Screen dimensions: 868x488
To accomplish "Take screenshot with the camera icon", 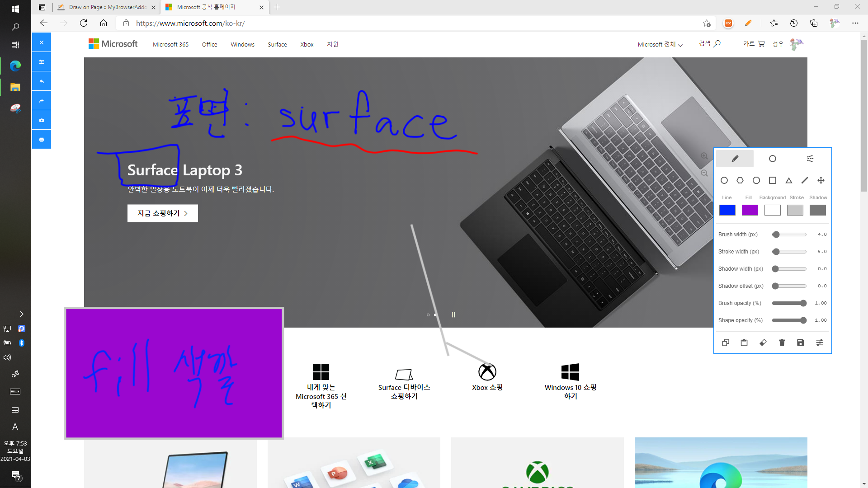I will point(42,120).
